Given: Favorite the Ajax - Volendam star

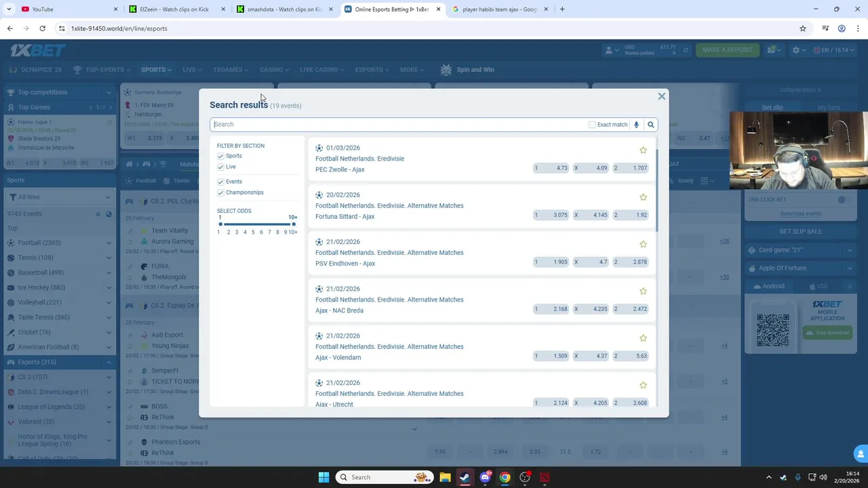Looking at the screenshot, I should [643, 338].
